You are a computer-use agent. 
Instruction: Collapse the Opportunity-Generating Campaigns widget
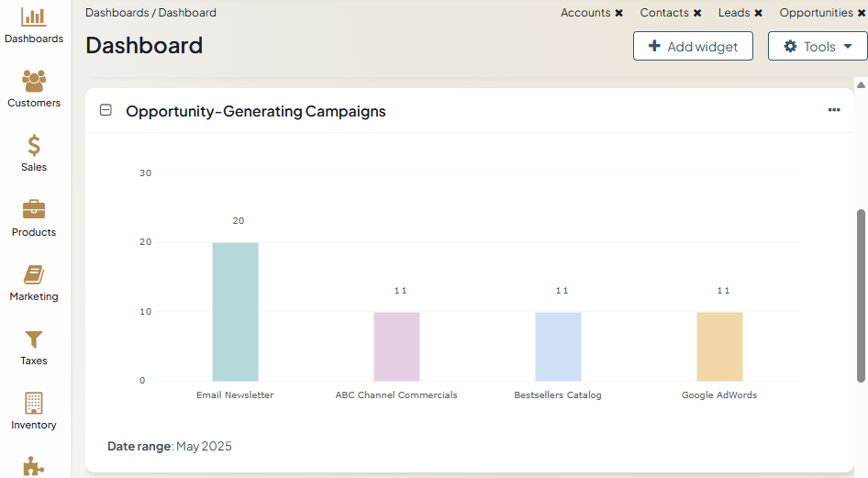[x=106, y=110]
